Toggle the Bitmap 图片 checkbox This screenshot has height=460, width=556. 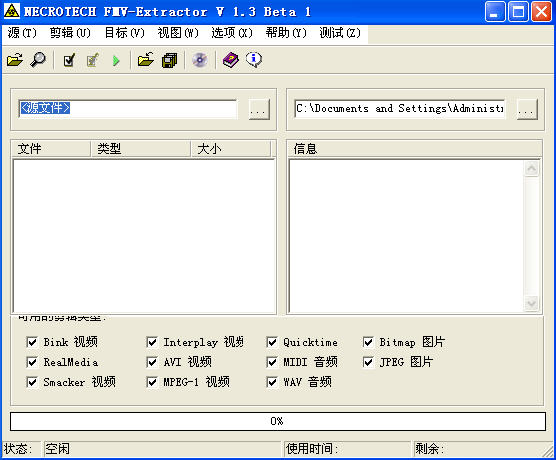point(368,342)
